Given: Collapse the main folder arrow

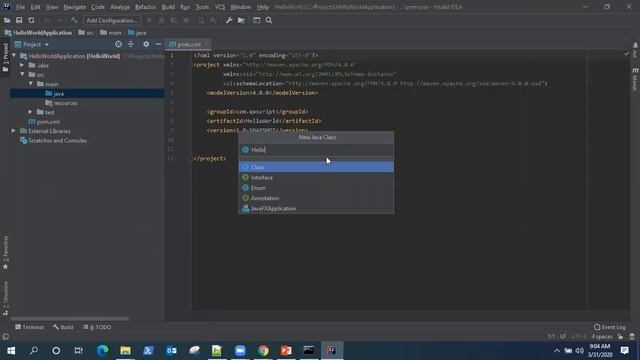Looking at the screenshot, I should pos(31,84).
